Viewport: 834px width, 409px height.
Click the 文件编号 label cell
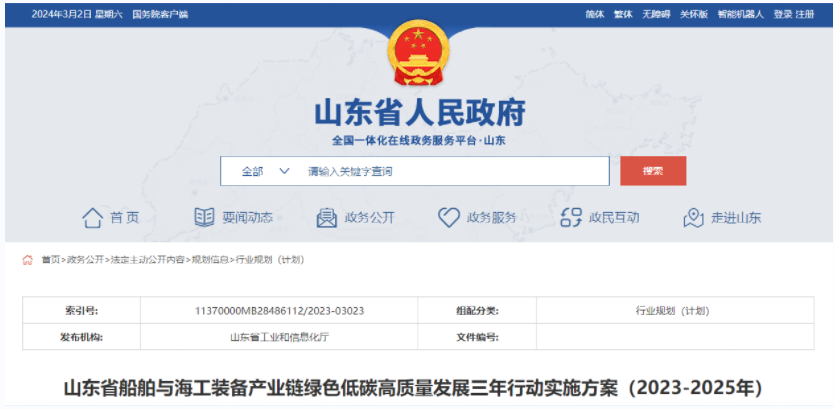point(477,337)
